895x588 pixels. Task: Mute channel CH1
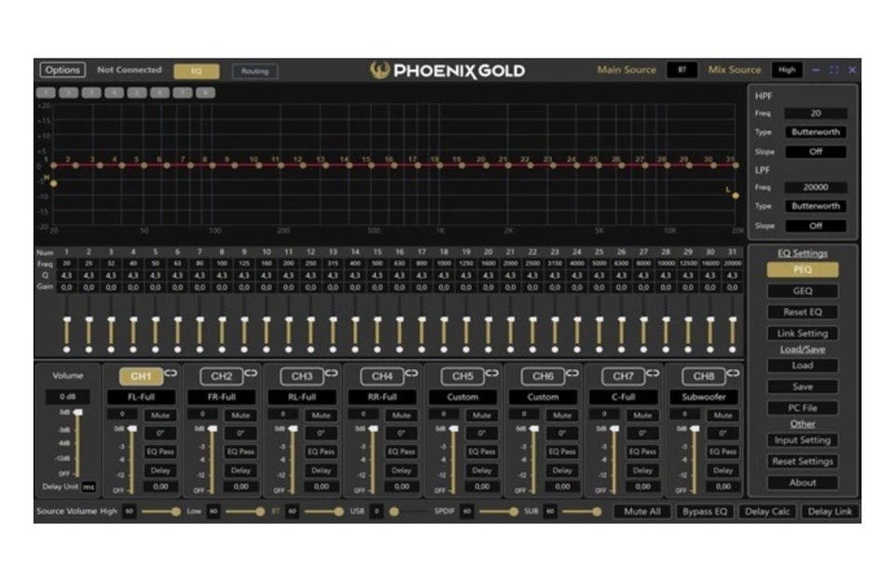tap(160, 416)
